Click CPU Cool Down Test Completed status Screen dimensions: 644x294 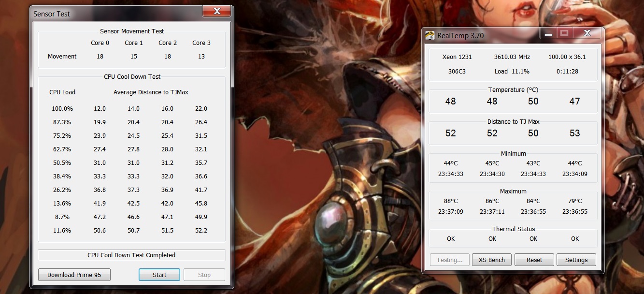pyautogui.click(x=131, y=255)
